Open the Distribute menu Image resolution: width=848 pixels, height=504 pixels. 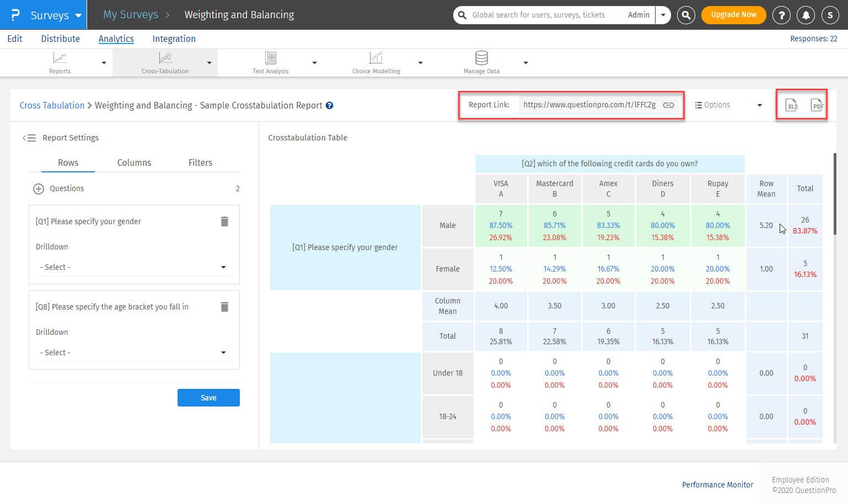point(60,39)
